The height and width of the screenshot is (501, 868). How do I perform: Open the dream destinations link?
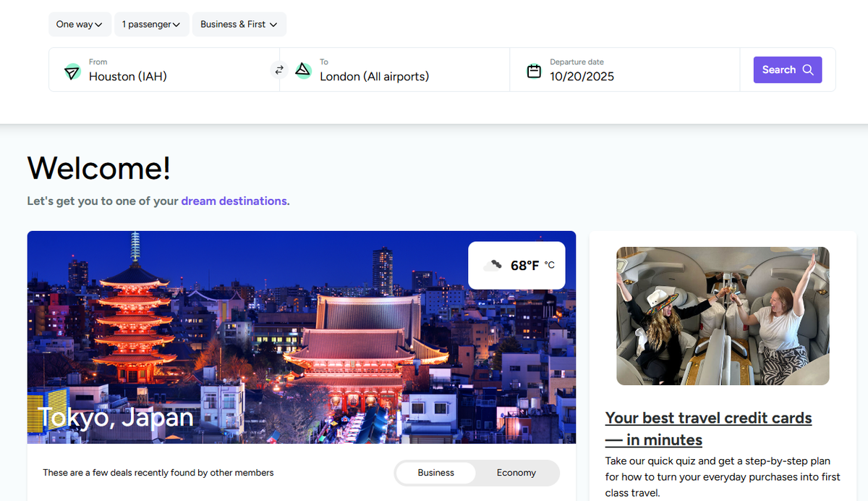click(234, 201)
